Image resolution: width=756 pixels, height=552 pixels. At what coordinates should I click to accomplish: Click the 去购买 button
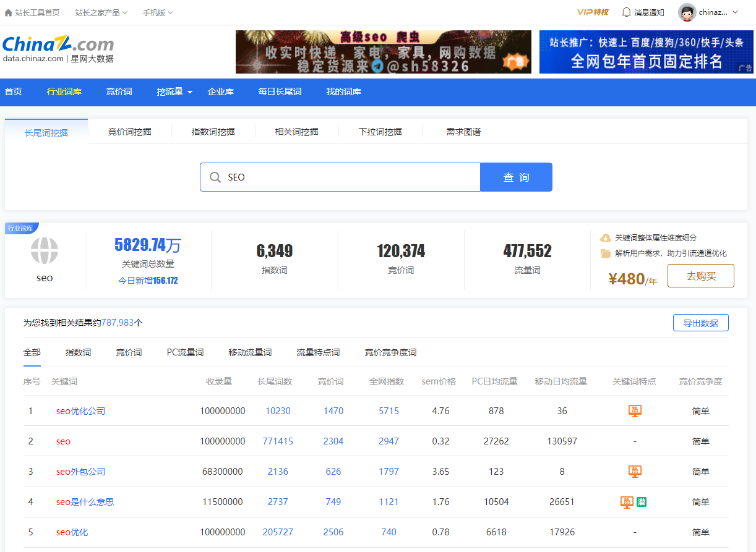(x=701, y=276)
